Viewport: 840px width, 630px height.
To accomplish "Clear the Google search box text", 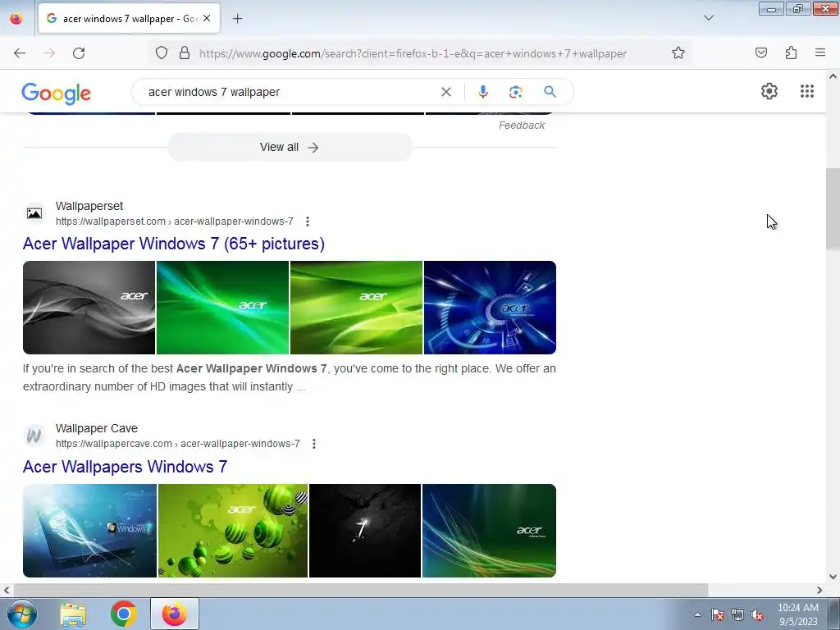I will (x=445, y=92).
